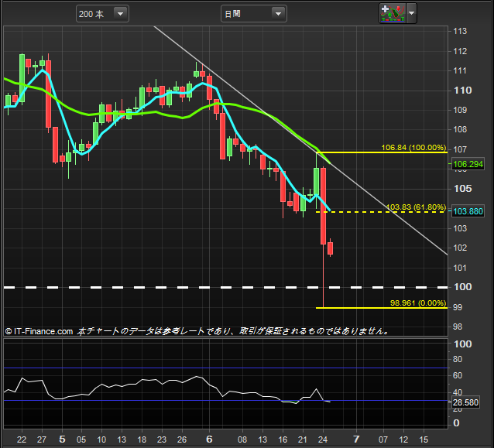Viewport: 494px width, 448px height.
Task: Select the yellow 0% Fibonacci line
Action: coord(382,308)
